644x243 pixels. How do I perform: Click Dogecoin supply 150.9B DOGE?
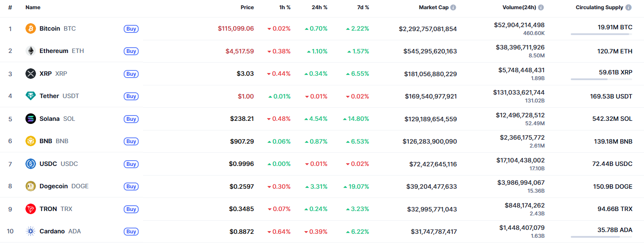pyautogui.click(x=613, y=187)
